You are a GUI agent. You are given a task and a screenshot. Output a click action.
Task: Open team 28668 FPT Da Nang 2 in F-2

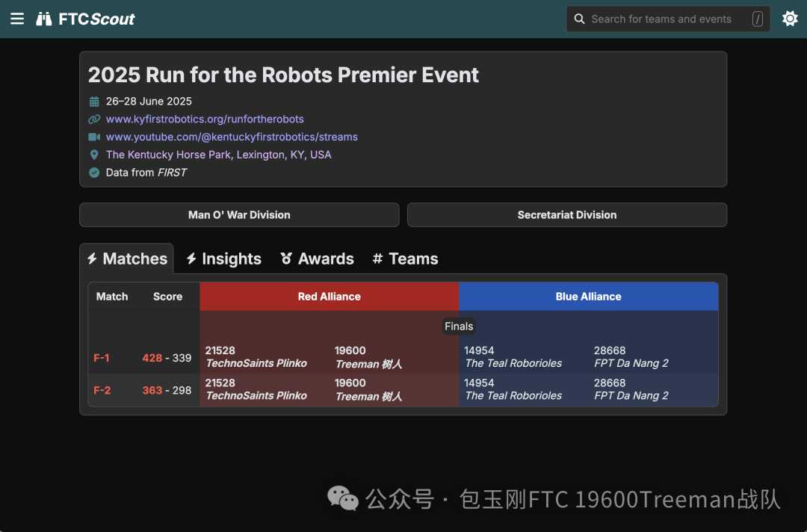631,389
